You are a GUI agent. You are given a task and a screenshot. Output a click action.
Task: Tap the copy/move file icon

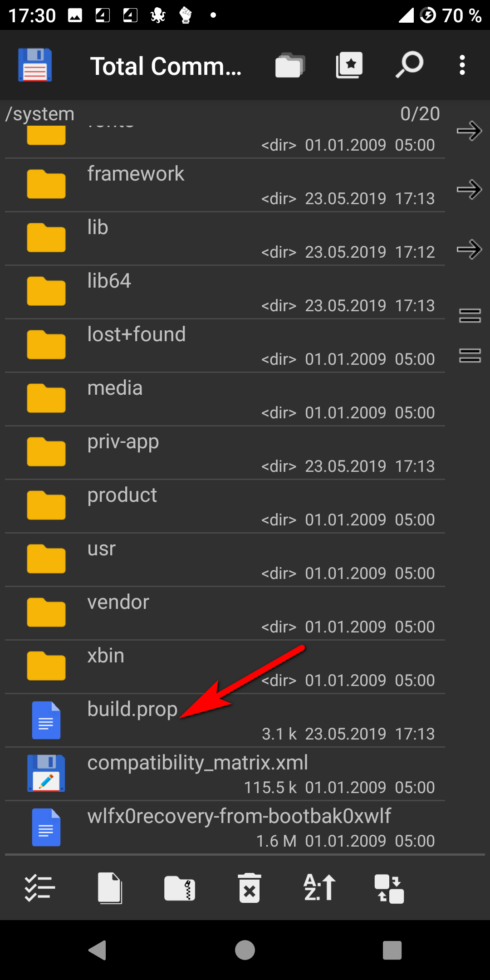(x=110, y=888)
